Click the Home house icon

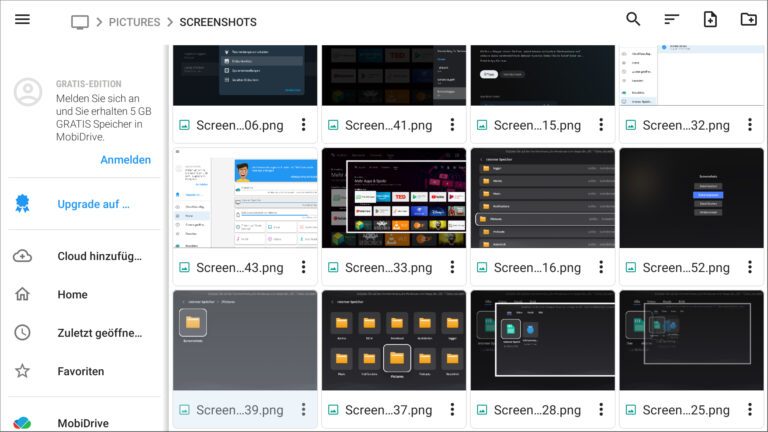[22, 294]
